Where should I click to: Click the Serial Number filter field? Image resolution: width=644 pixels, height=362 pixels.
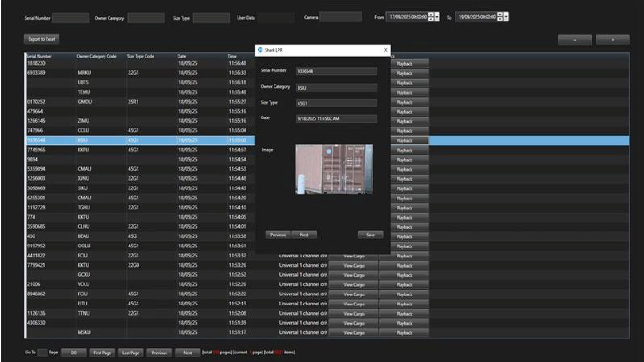71,18
